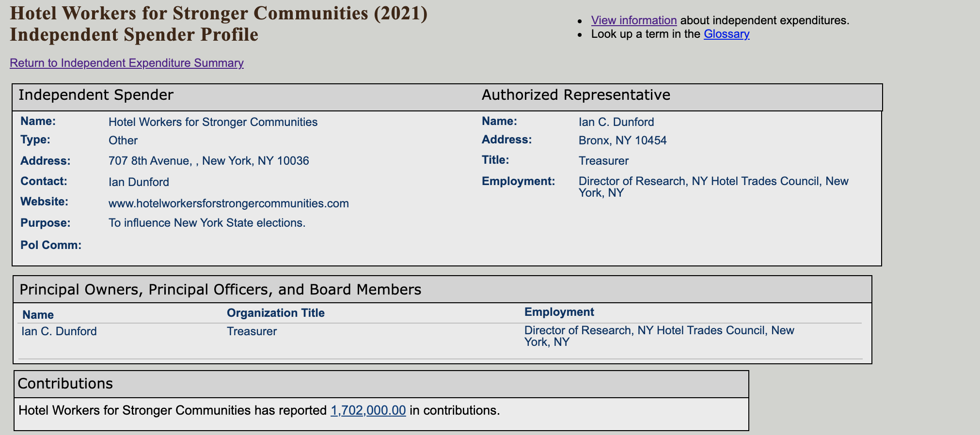
Task: Click the Purpose value about New York elections
Action: pyautogui.click(x=207, y=223)
